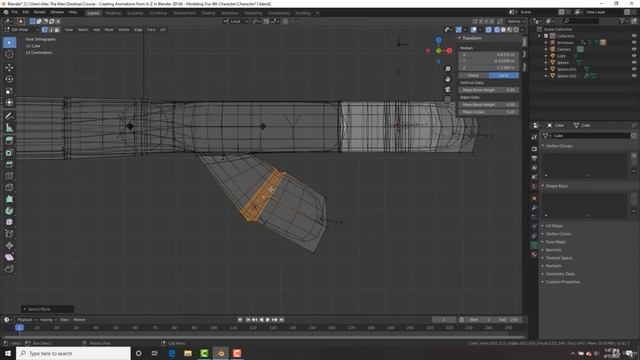
Task: Select the Inset Faces tool
Action: (9, 153)
